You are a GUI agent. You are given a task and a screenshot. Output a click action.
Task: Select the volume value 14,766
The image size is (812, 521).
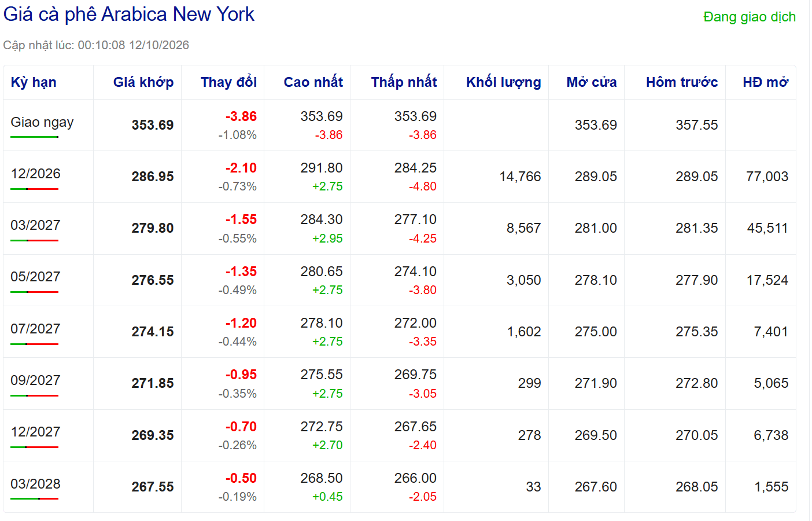point(521,177)
